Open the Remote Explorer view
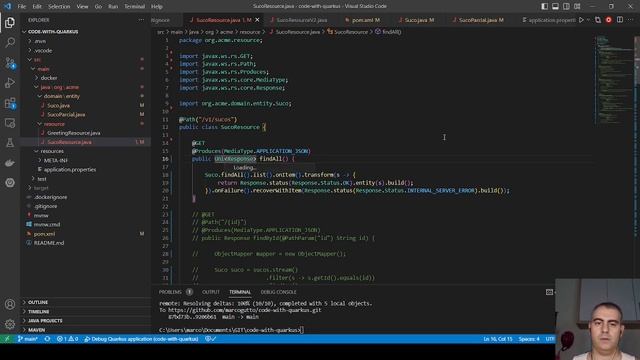 (x=10, y=123)
